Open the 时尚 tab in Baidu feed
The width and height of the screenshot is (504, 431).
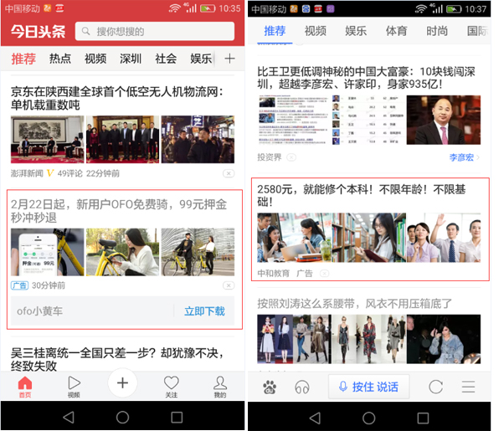(437, 31)
